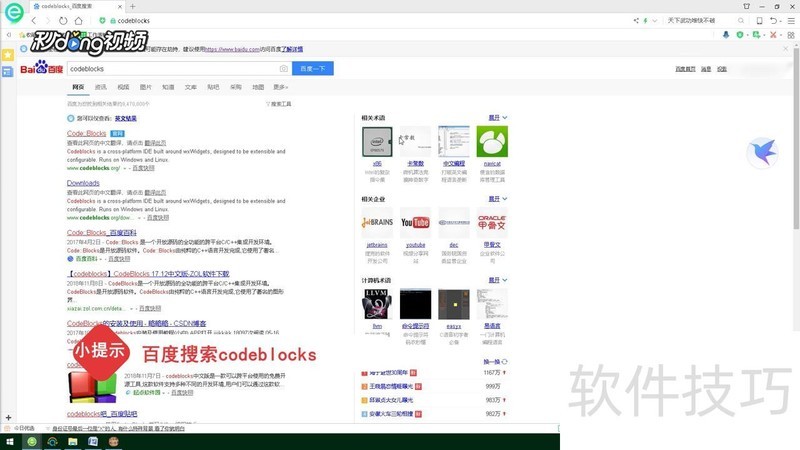Open a new tab with the plus icon
The width and height of the screenshot is (800, 450).
pos(133,7)
